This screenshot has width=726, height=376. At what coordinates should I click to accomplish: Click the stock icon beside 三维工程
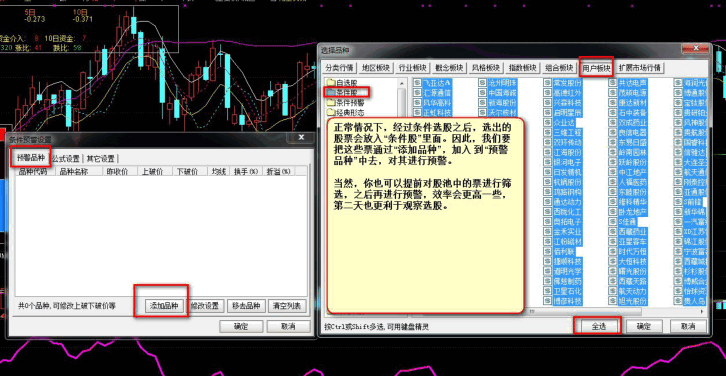pos(548,132)
